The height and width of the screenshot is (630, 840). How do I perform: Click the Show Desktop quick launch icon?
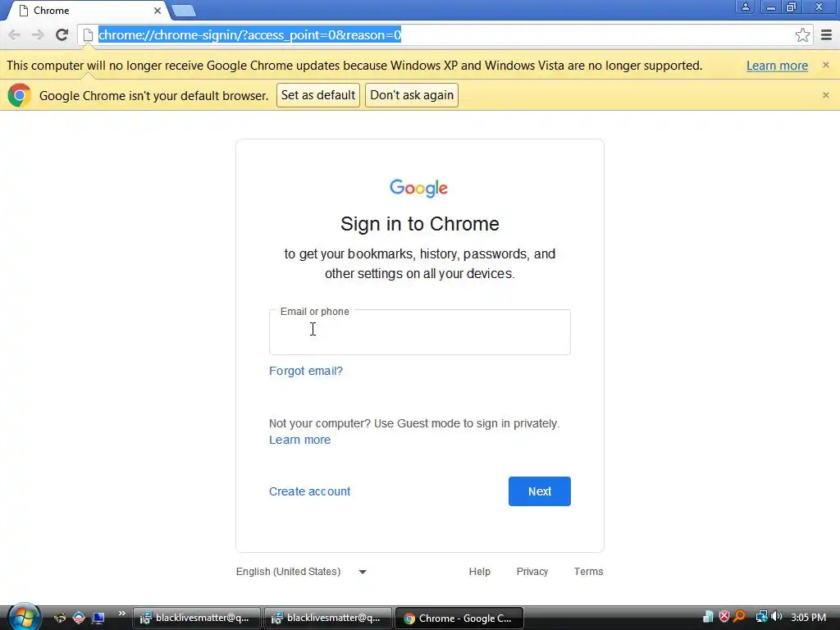(x=98, y=619)
